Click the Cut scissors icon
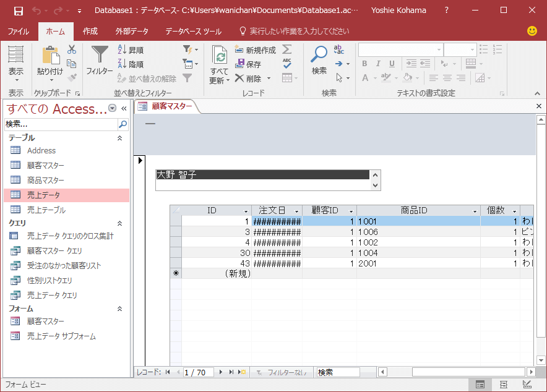 pos(72,49)
